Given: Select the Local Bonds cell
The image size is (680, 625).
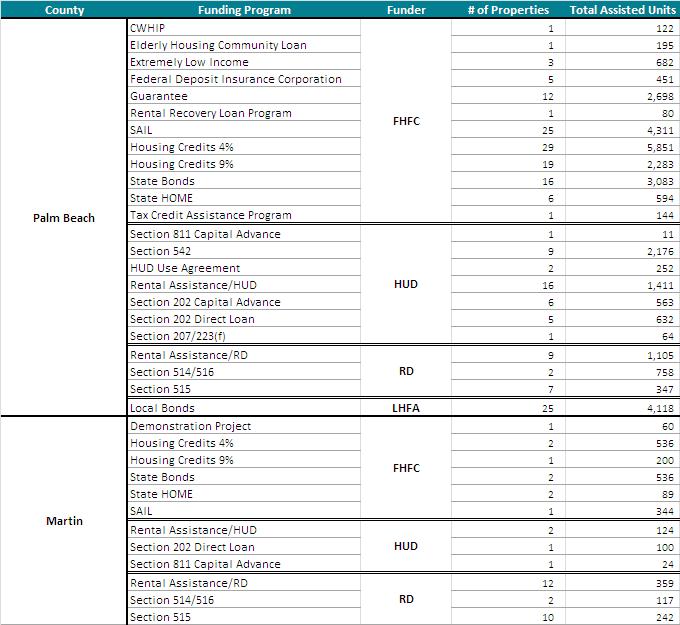Looking at the screenshot, I should click(x=244, y=408).
